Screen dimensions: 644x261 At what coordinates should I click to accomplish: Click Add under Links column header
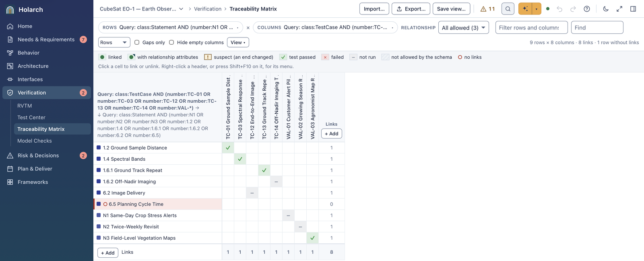click(x=332, y=134)
